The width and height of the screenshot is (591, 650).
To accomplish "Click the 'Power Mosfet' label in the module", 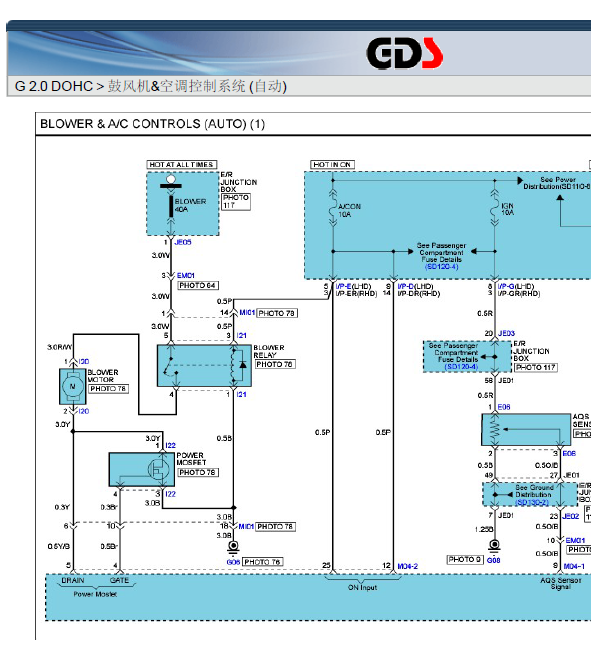I will pos(95,594).
